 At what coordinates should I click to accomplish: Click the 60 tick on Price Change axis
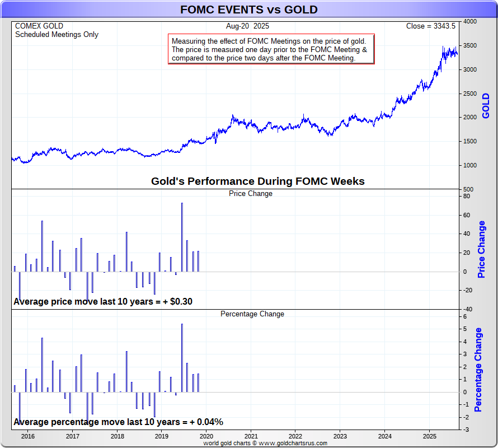coord(467,215)
